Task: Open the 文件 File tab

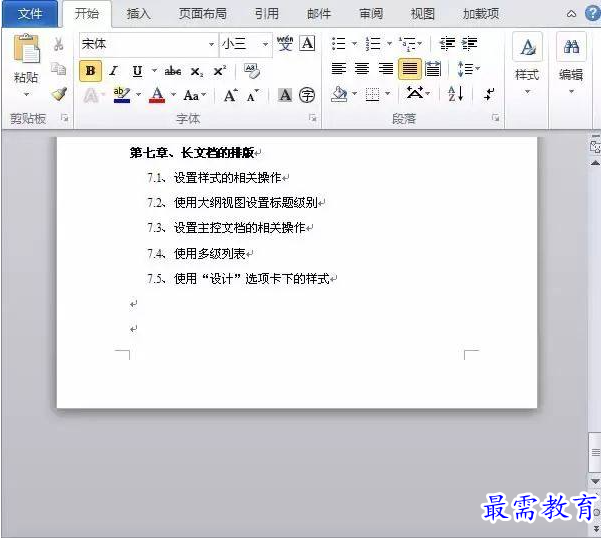Action: click(30, 14)
